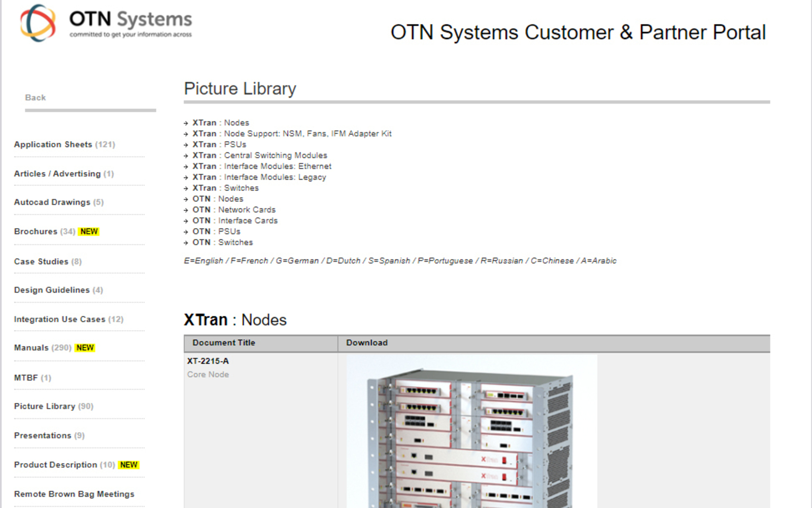Open Case Studies in sidebar
The width and height of the screenshot is (812, 508).
[41, 262]
